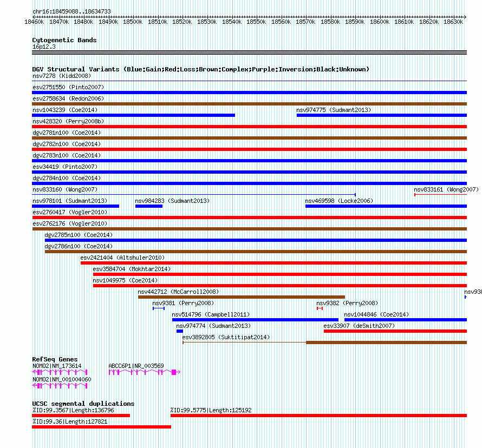Select the %ID:99.36|Length:127821 duplication label
This screenshot has width=482, height=448.
click(70, 421)
